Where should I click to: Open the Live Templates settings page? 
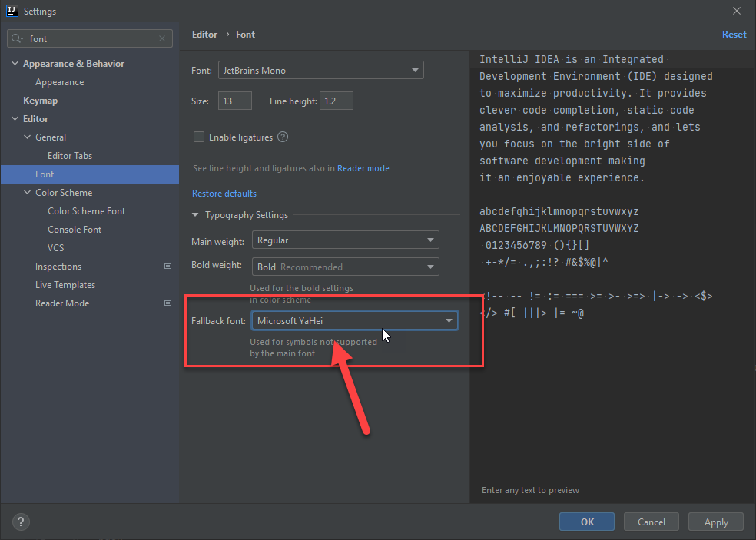[x=65, y=285]
